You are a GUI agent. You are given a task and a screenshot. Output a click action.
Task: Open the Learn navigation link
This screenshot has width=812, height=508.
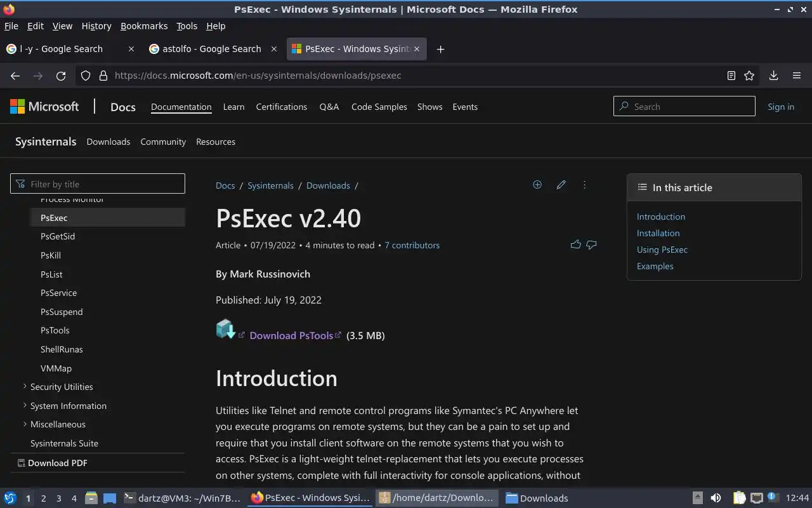(x=233, y=107)
